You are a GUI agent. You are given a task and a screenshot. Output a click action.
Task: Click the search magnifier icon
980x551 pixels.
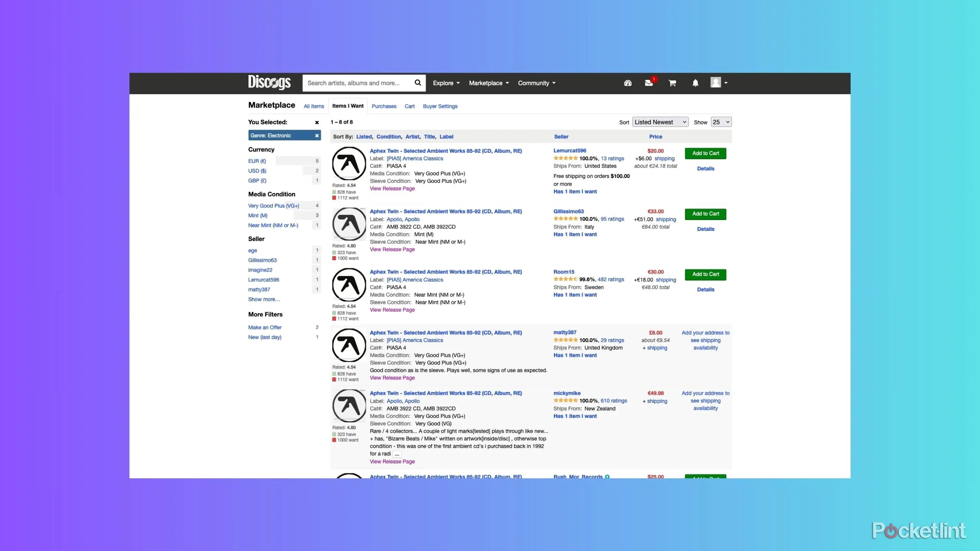click(418, 83)
